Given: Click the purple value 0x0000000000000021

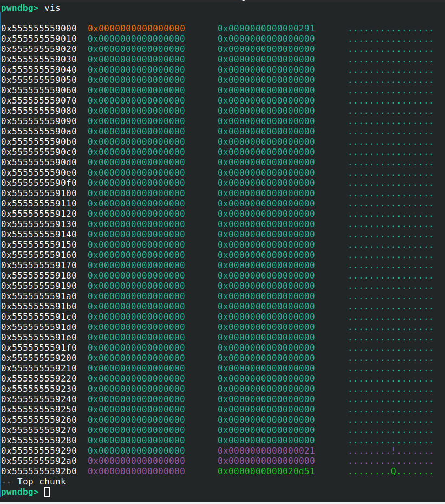Looking at the screenshot, I should (266, 451).
